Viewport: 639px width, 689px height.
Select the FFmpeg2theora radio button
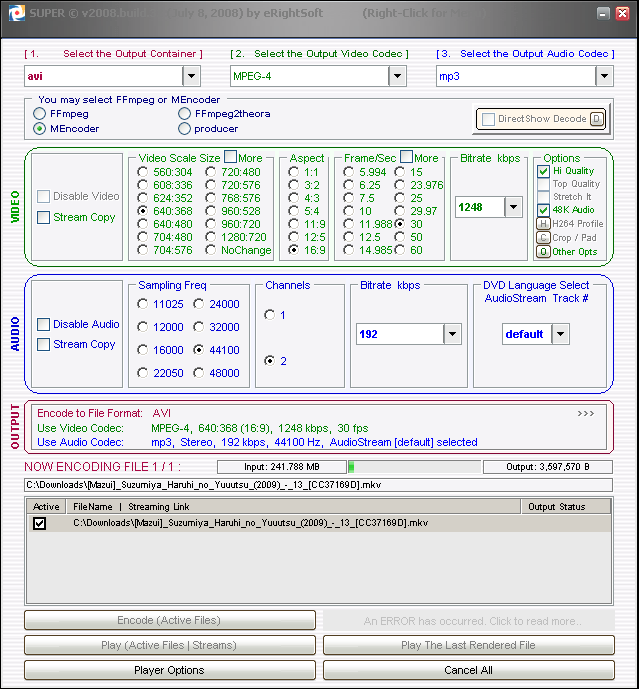click(184, 114)
